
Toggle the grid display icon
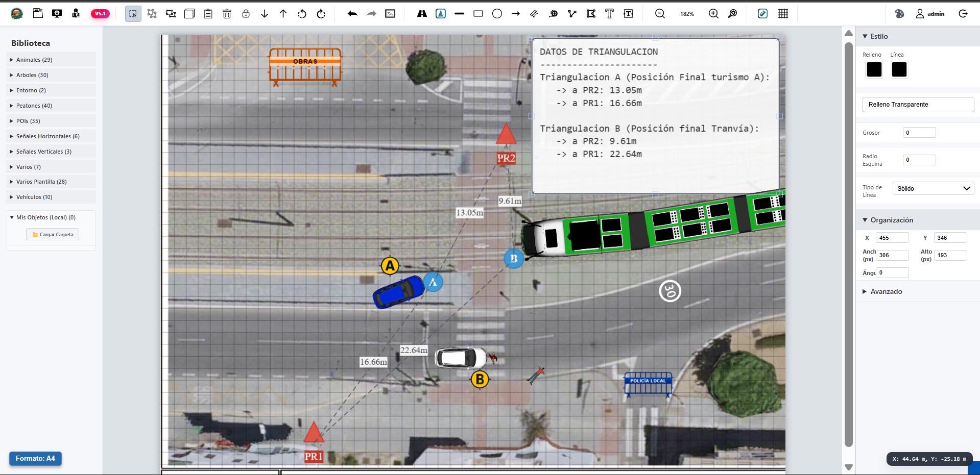(x=783, y=14)
